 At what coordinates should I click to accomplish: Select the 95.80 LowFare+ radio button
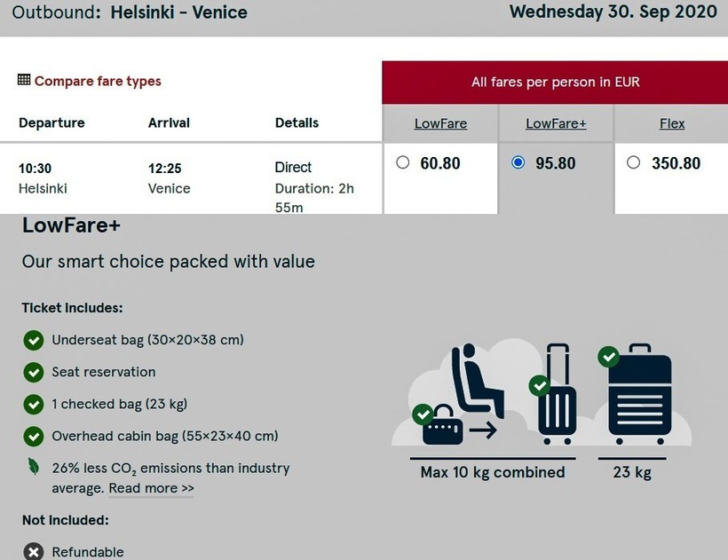pos(518,162)
